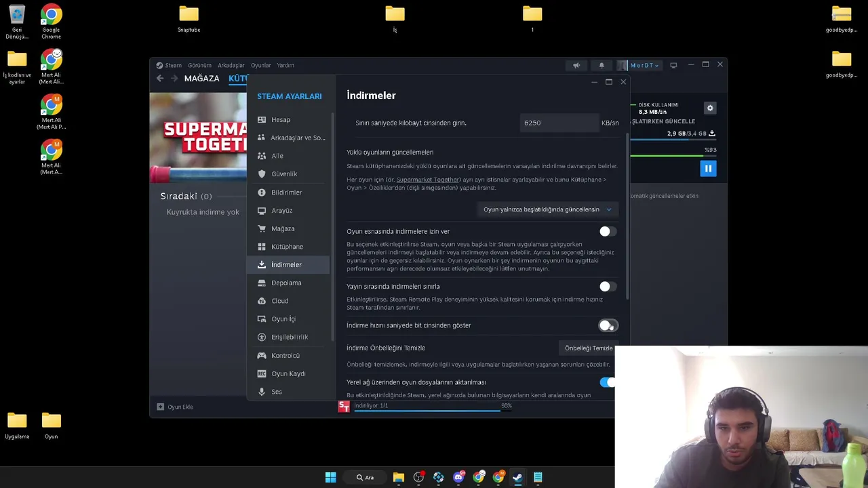
Task: Open Google Chrome desktop shortcut
Action: [51, 22]
